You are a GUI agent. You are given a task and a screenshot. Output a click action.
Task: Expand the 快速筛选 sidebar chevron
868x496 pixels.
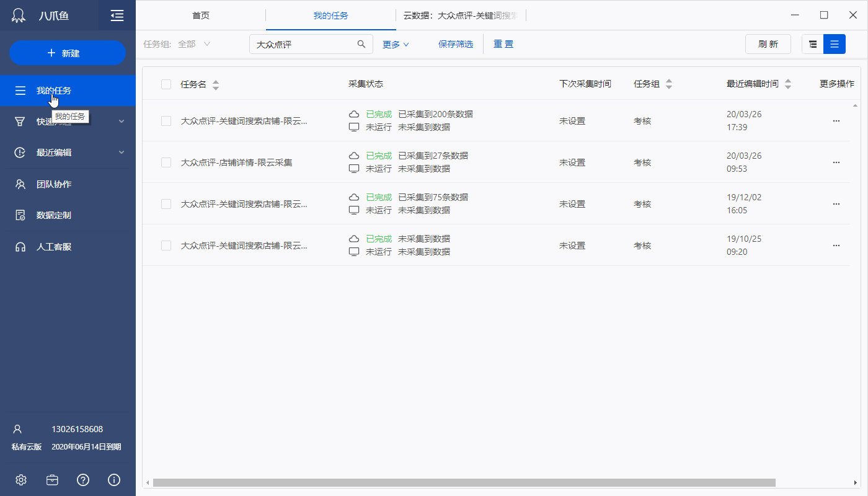pos(122,122)
